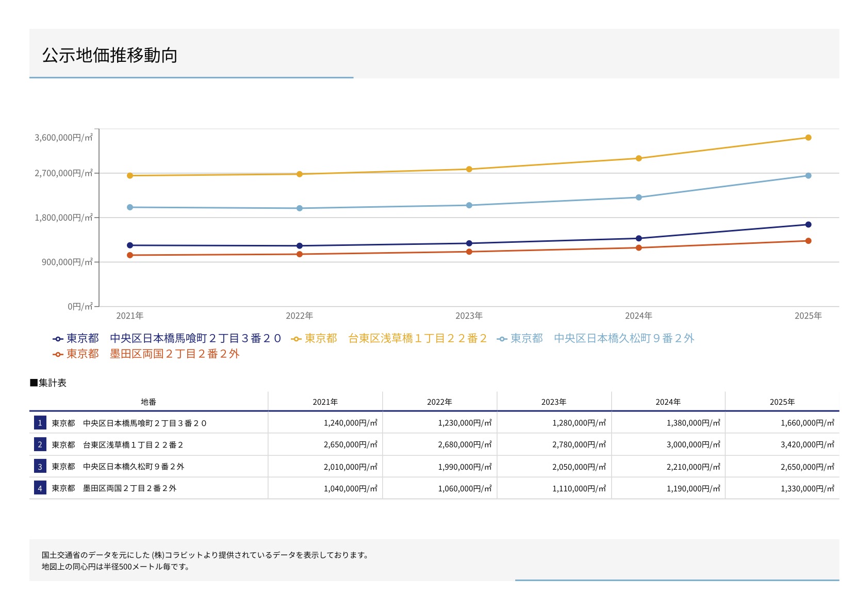Click the row number 1 badge in the table
868x613 pixels.
pos(40,423)
